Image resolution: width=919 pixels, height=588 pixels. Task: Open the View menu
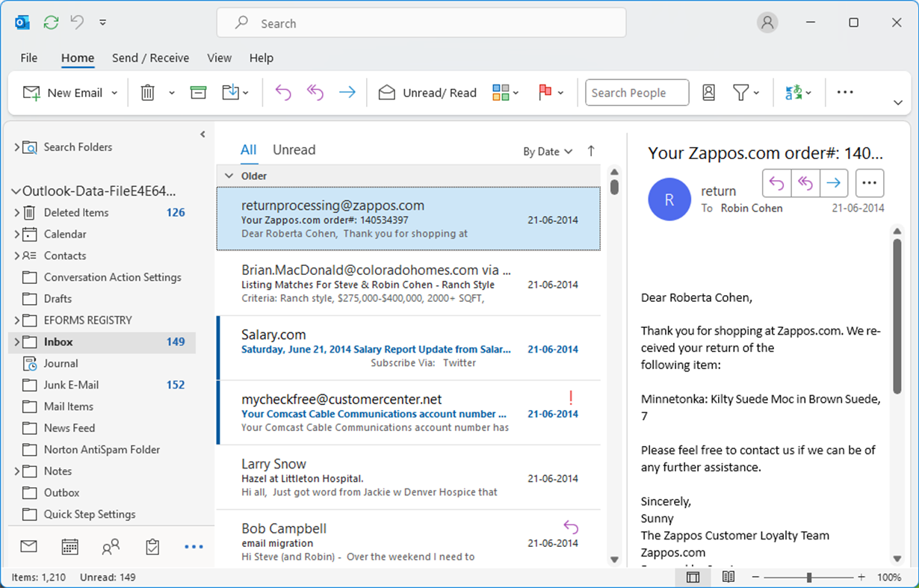coord(219,58)
